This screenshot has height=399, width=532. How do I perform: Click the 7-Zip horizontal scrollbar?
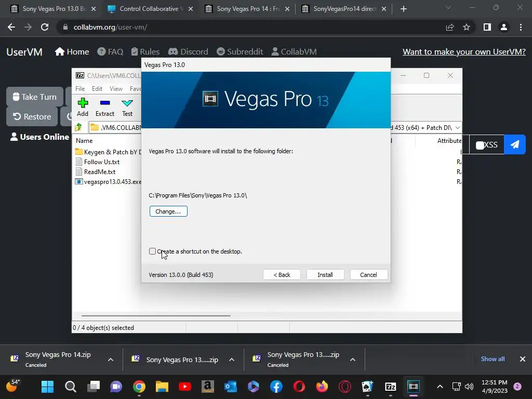pos(156,315)
